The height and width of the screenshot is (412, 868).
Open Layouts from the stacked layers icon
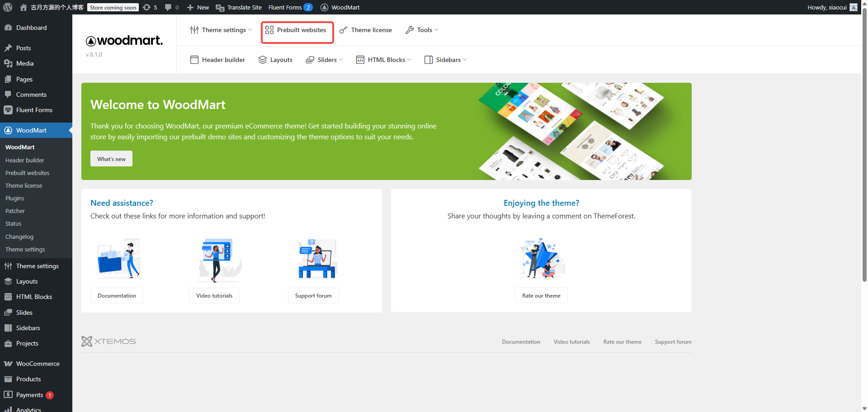263,60
